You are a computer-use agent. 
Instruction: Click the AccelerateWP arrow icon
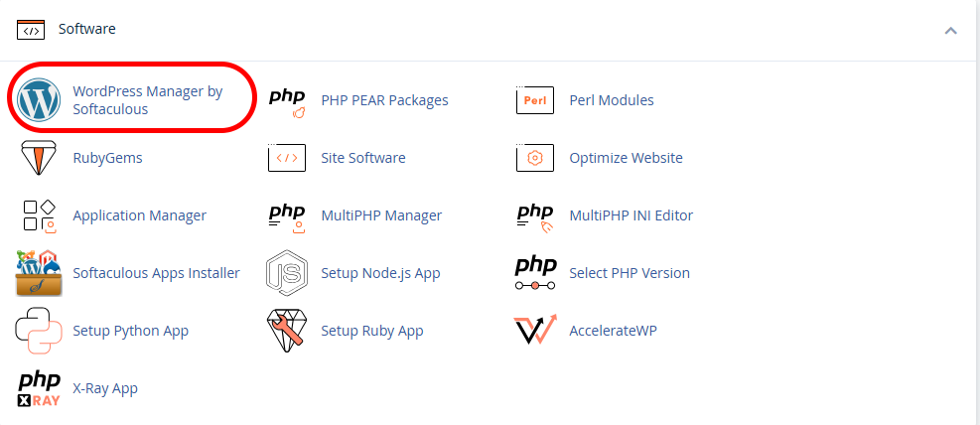(x=535, y=330)
